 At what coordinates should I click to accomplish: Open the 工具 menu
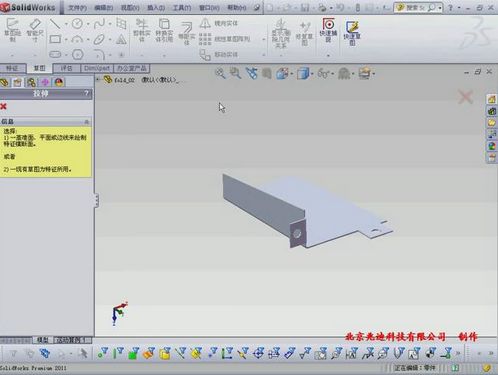[182, 7]
